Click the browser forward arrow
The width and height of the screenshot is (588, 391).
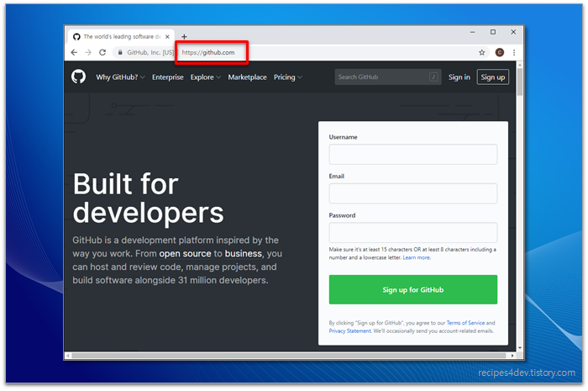(88, 52)
